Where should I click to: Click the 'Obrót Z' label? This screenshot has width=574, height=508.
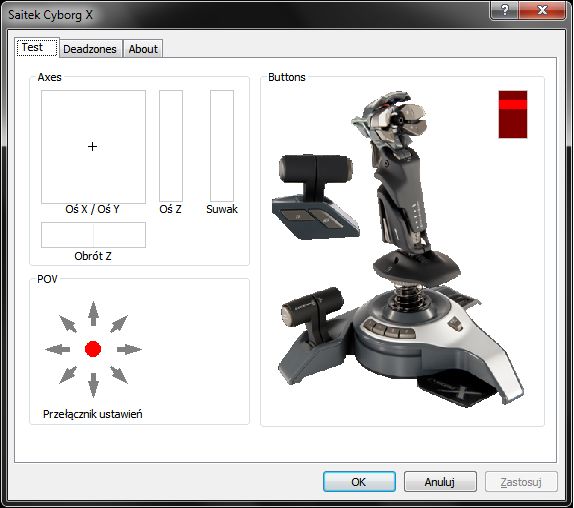(93, 256)
